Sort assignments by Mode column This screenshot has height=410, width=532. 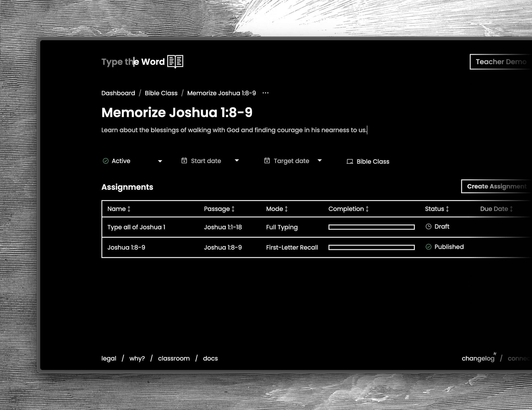[277, 209]
